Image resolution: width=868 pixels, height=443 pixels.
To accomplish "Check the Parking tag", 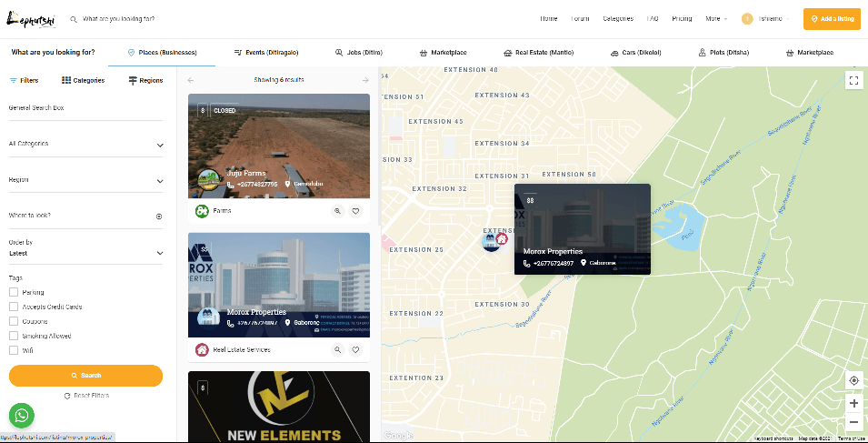I will click(14, 292).
